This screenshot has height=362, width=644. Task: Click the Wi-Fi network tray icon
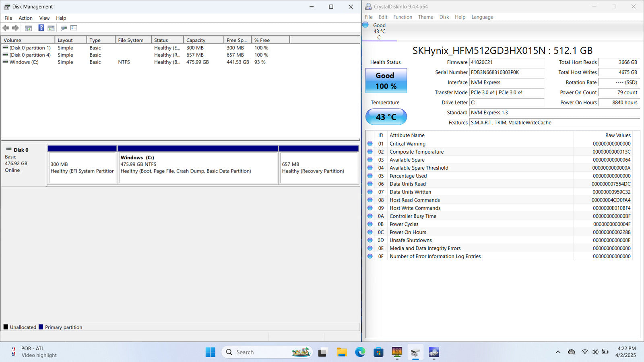click(x=584, y=352)
